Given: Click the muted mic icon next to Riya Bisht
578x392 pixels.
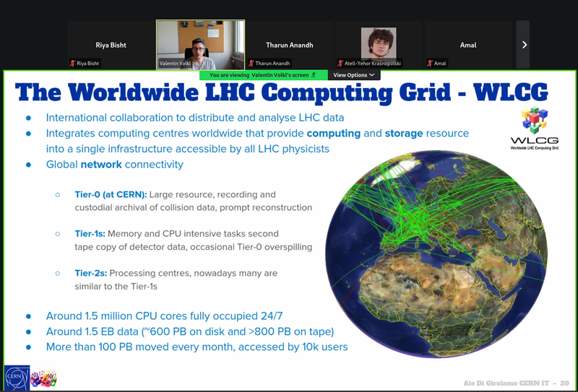Looking at the screenshot, I should pos(73,64).
